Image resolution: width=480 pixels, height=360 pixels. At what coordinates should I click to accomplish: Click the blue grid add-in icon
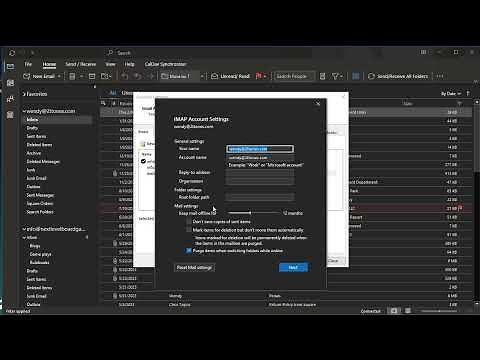(x=356, y=76)
